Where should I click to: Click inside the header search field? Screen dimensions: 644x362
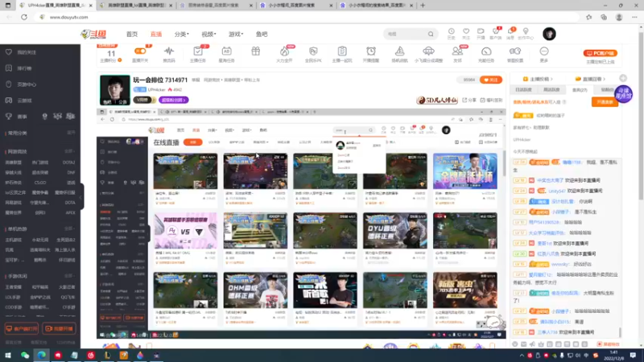click(405, 34)
